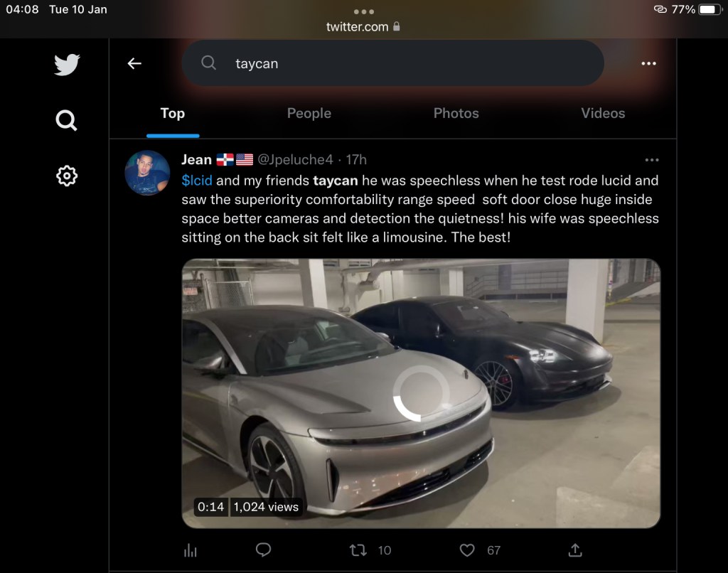Switch to the People tab
Viewport: 728px width, 573px height.
click(x=309, y=113)
